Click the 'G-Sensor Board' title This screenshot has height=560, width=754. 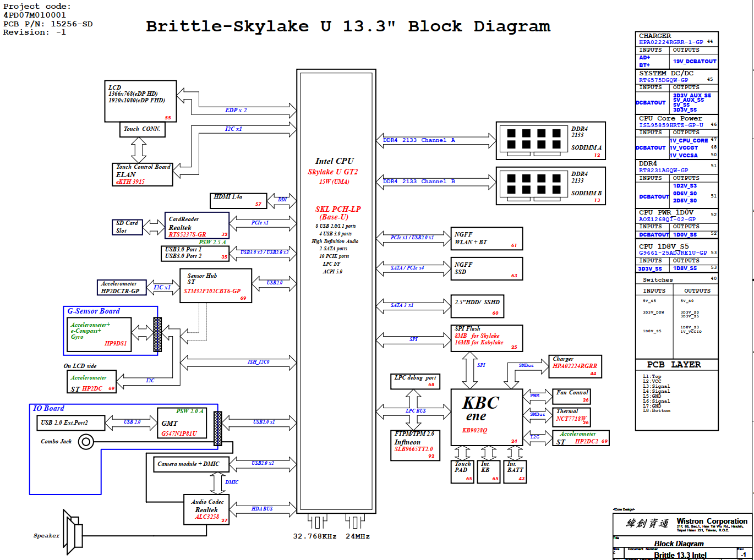point(94,311)
